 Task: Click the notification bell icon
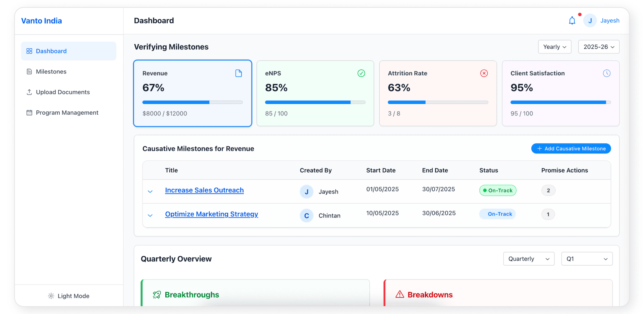[572, 21]
